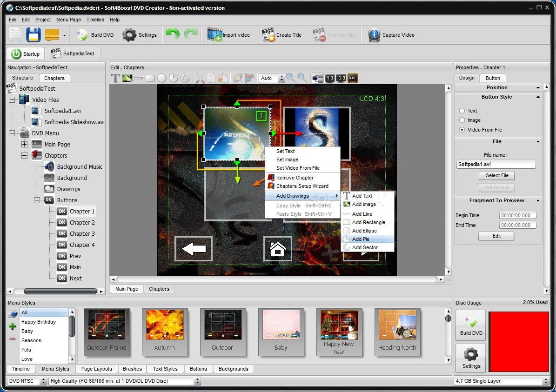Viewport: 556px width, 392px height.
Task: Open the Menu Page menu
Action: 68,20
